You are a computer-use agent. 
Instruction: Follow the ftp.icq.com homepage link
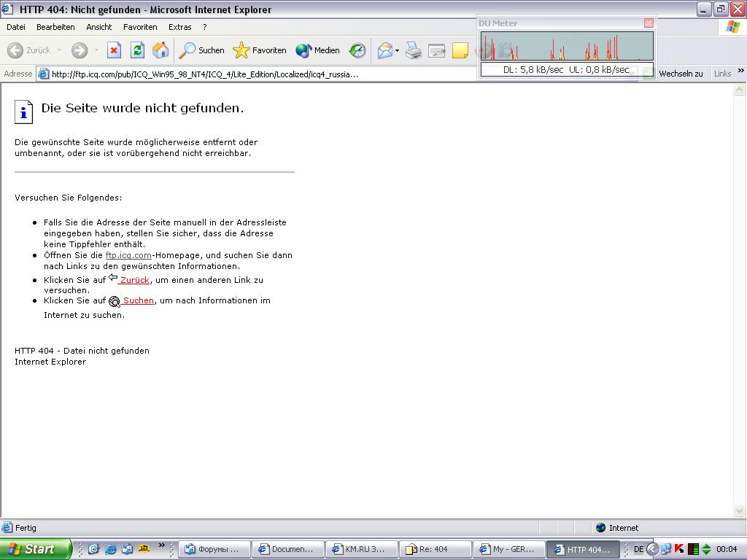pos(128,255)
